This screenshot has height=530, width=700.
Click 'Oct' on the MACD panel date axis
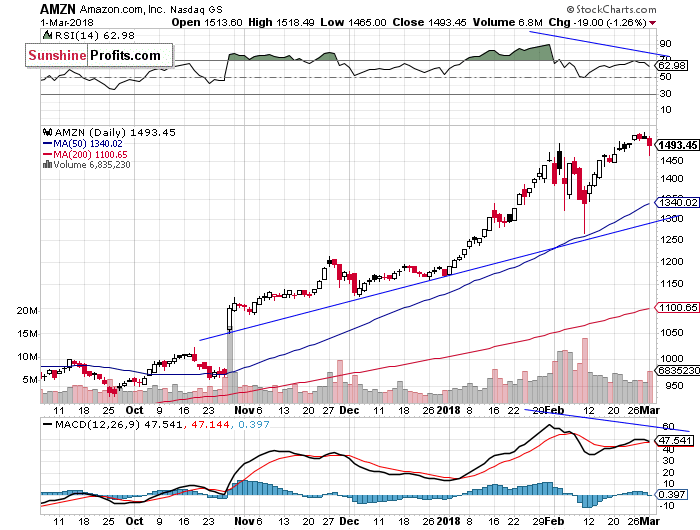pos(134,521)
